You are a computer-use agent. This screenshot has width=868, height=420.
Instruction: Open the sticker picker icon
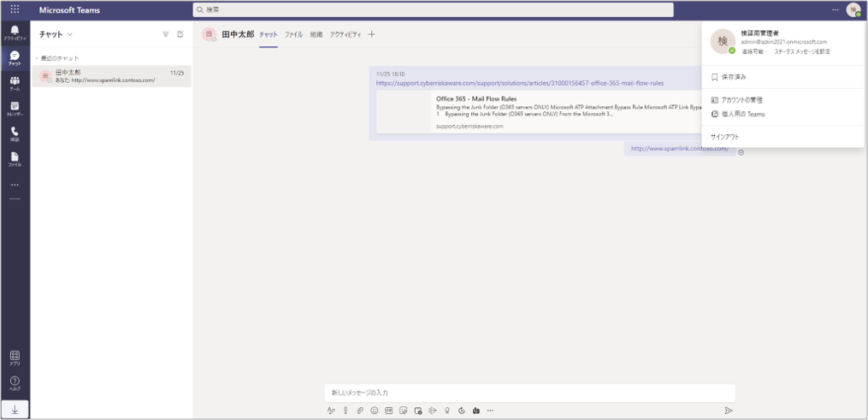[x=404, y=411]
